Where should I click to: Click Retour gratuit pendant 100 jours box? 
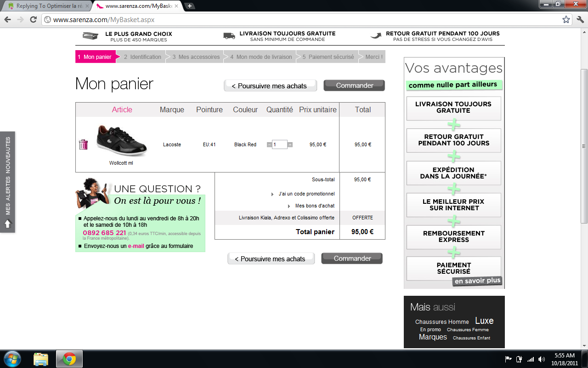tap(453, 140)
